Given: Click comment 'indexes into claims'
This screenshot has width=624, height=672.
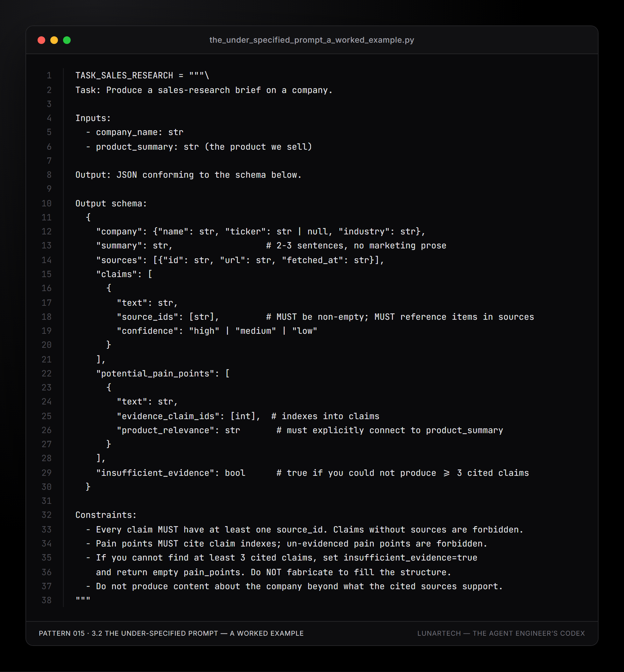Looking at the screenshot, I should (325, 416).
